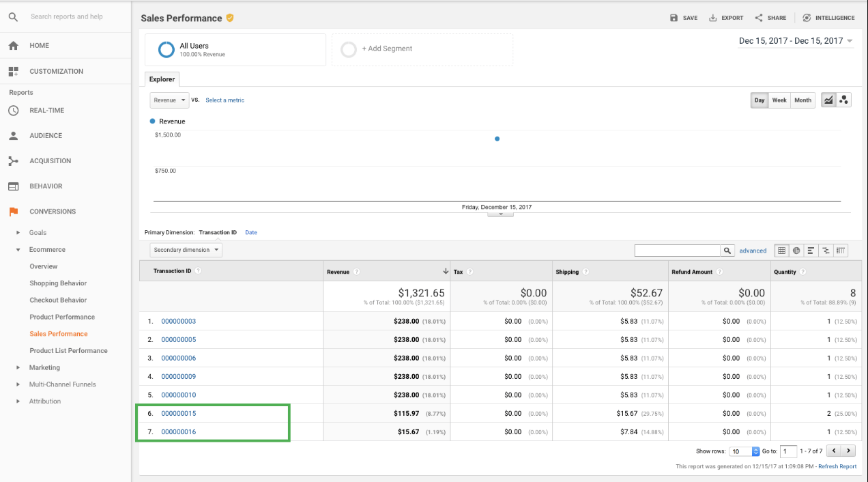Click the Refresh Report link

(837, 467)
